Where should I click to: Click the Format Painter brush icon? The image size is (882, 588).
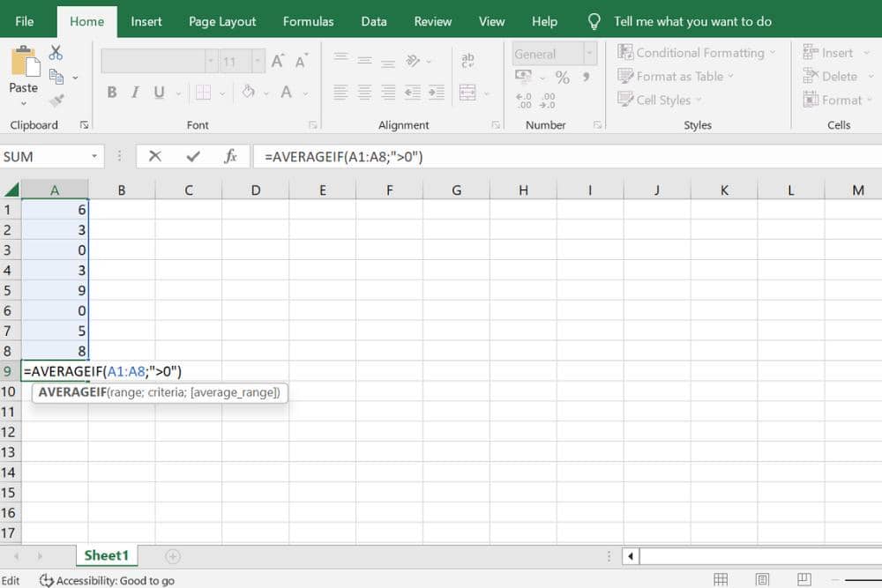click(56, 100)
